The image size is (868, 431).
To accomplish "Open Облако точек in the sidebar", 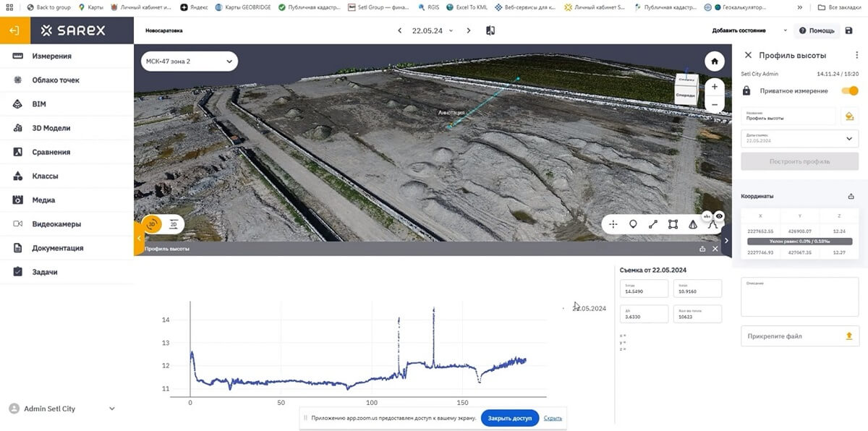I will [x=67, y=80].
